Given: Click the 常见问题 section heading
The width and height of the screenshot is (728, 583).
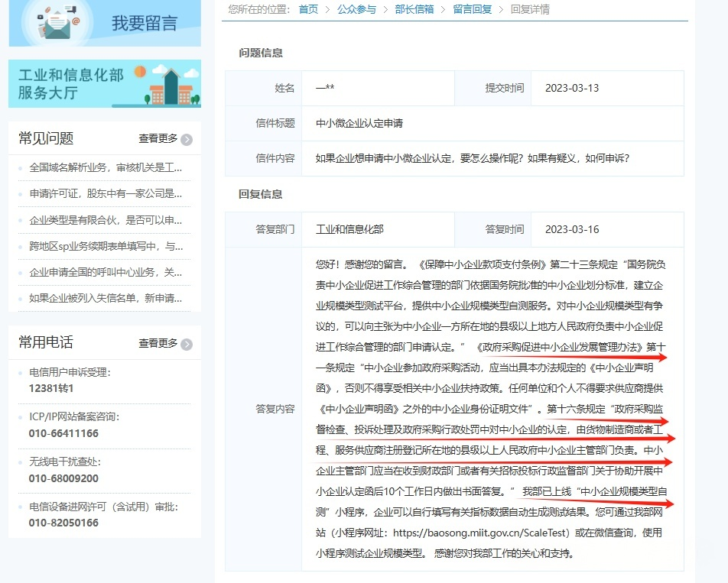Looking at the screenshot, I should (x=46, y=138).
